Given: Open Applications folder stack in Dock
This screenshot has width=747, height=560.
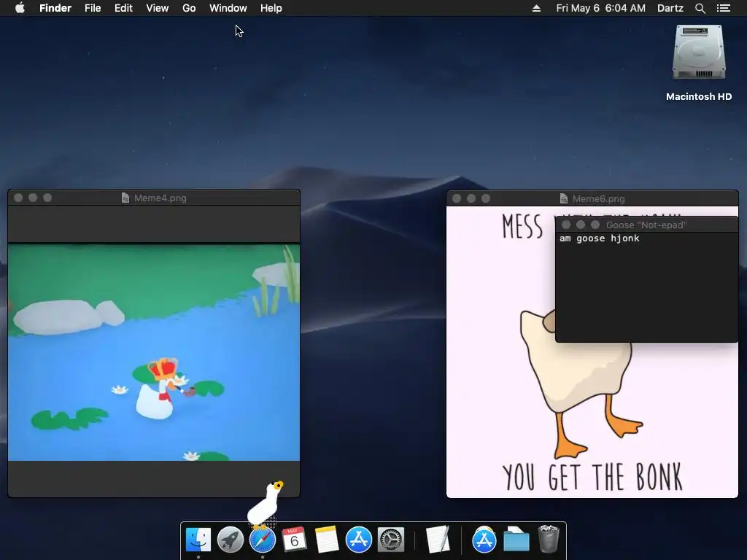Looking at the screenshot, I should click(484, 540).
